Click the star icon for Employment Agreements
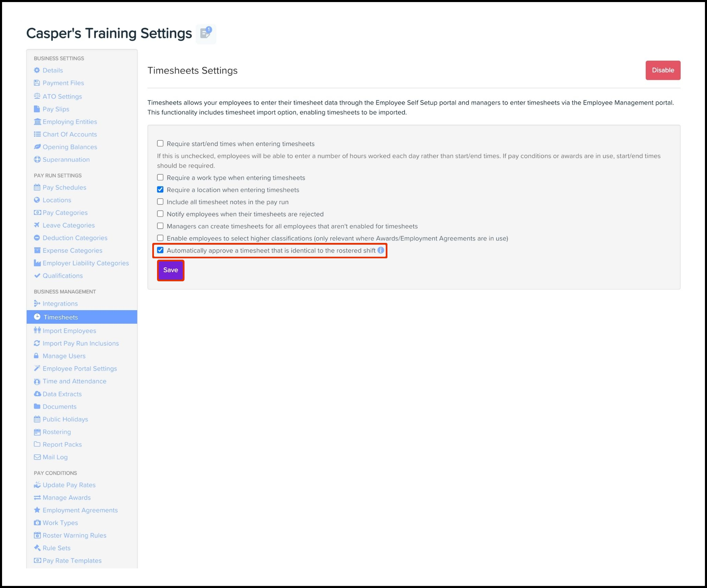 point(37,510)
